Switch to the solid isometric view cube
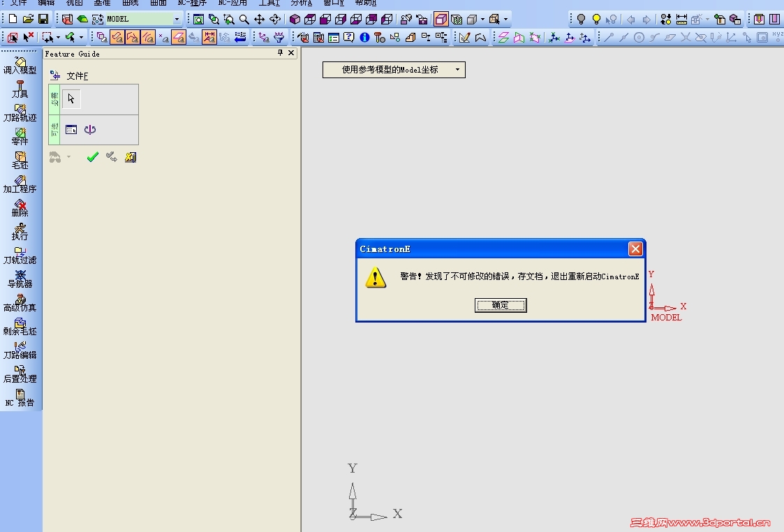This screenshot has height=532, width=784. tap(295, 20)
